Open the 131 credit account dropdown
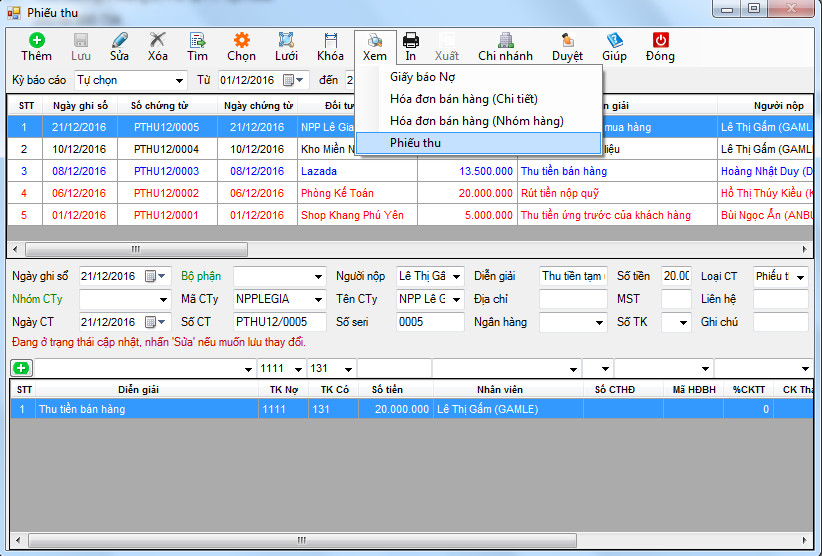The image size is (822, 556). pos(348,369)
